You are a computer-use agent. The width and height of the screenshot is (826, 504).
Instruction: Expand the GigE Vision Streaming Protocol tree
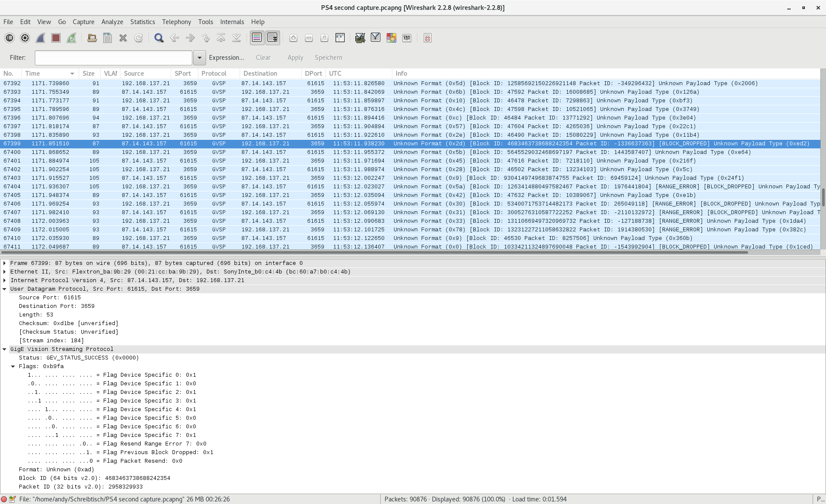pyautogui.click(x=6, y=348)
